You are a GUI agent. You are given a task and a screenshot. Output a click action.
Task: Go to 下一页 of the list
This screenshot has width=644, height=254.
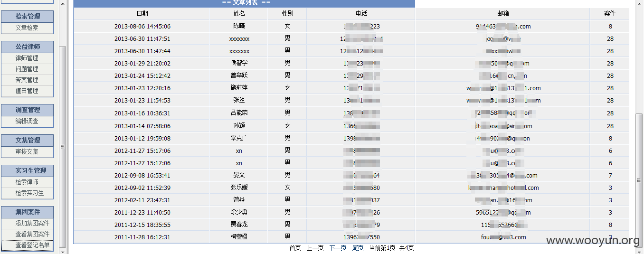[x=338, y=248]
